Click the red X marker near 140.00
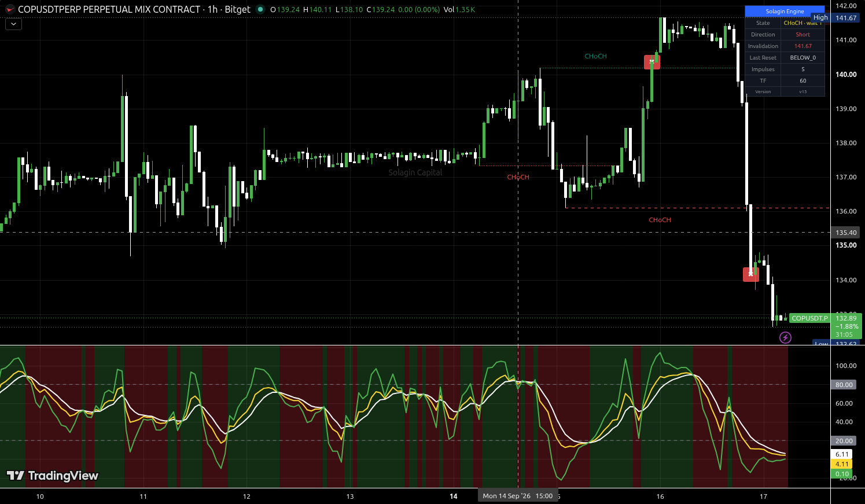 click(652, 62)
